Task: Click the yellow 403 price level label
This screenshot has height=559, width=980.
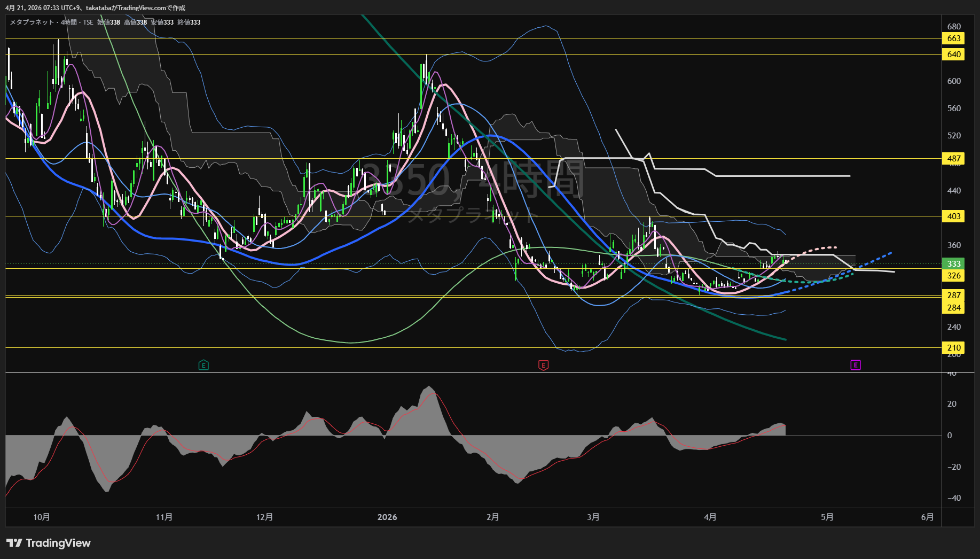Action: 953,216
